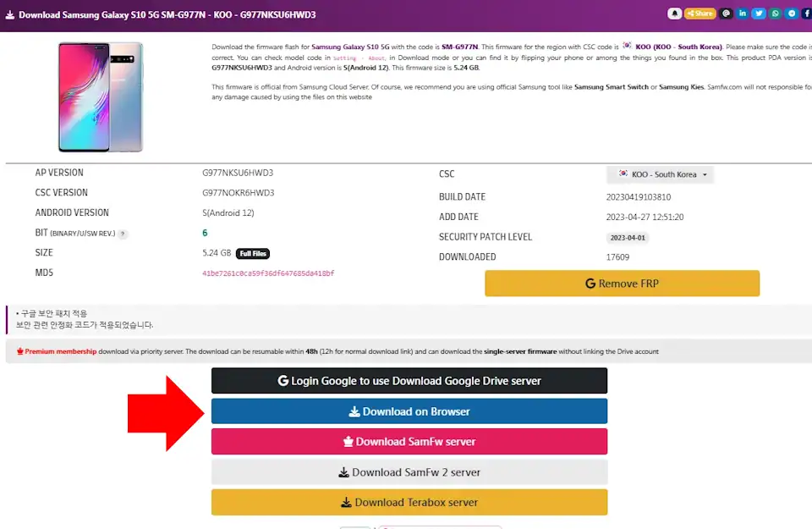This screenshot has width=812, height=529.
Task: Share the page via WhatsApp
Action: [776, 14]
